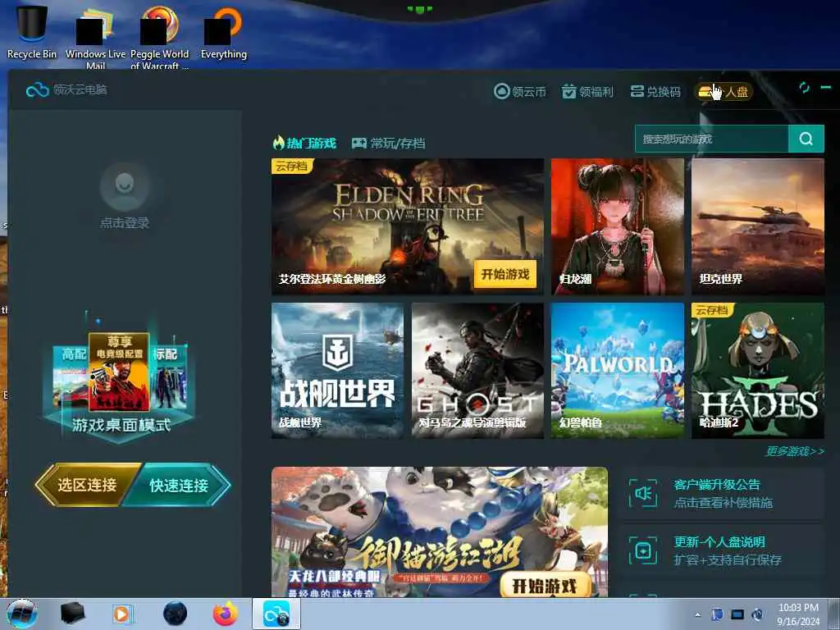Click the cloud PC app taskbar button
The width and height of the screenshot is (840, 630).
coord(276,614)
